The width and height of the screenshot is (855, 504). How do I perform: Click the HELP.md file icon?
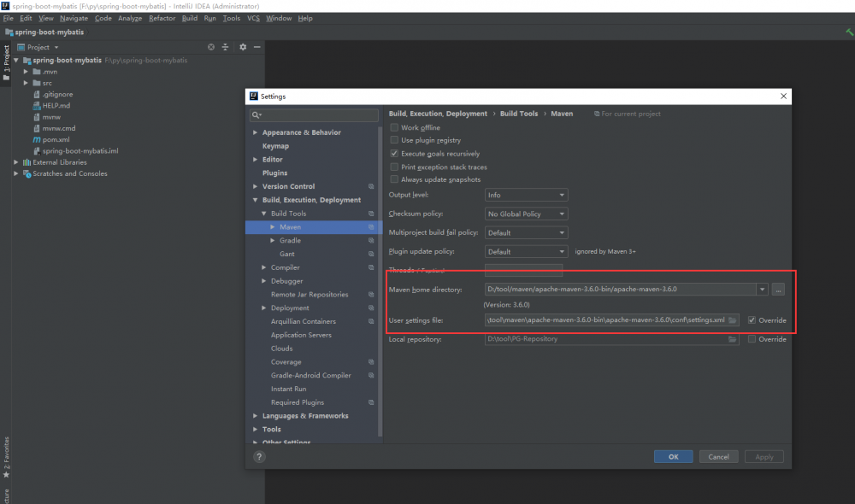coord(37,106)
